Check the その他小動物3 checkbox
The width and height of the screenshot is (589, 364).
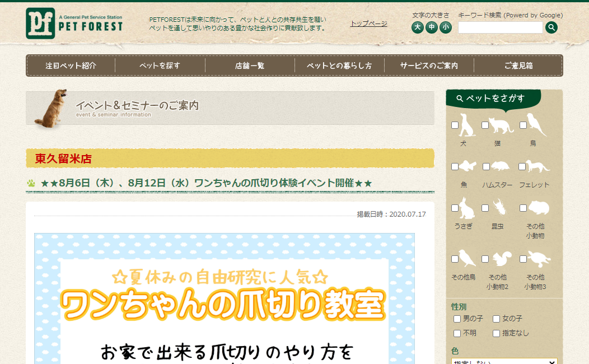tap(523, 259)
